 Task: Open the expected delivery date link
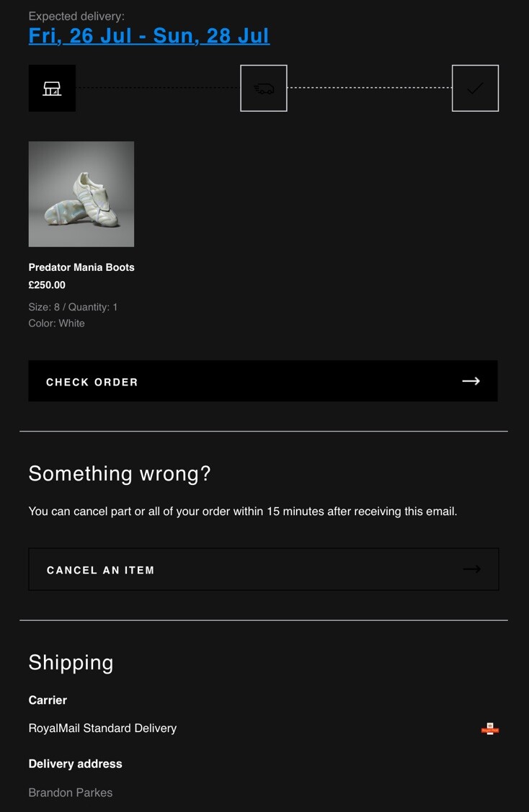149,36
